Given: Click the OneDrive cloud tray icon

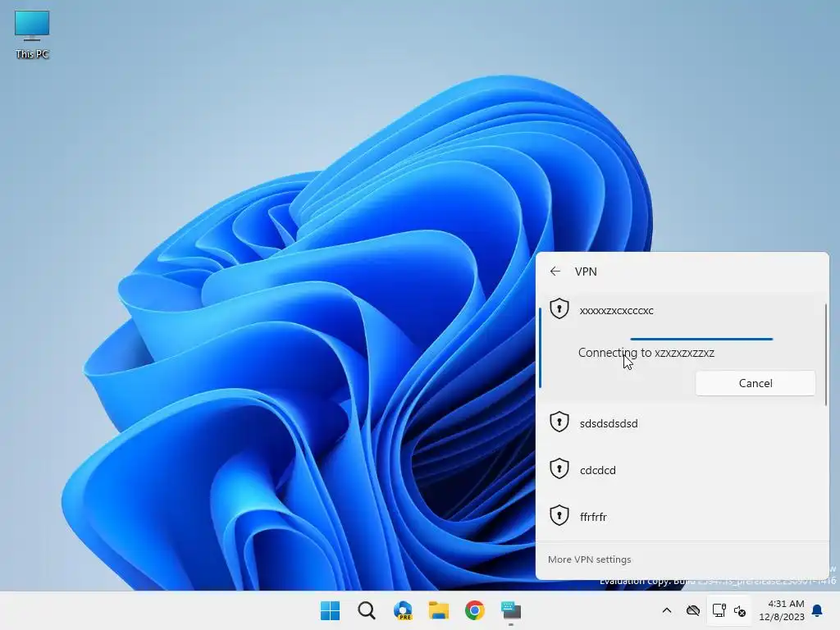Looking at the screenshot, I should click(692, 610).
